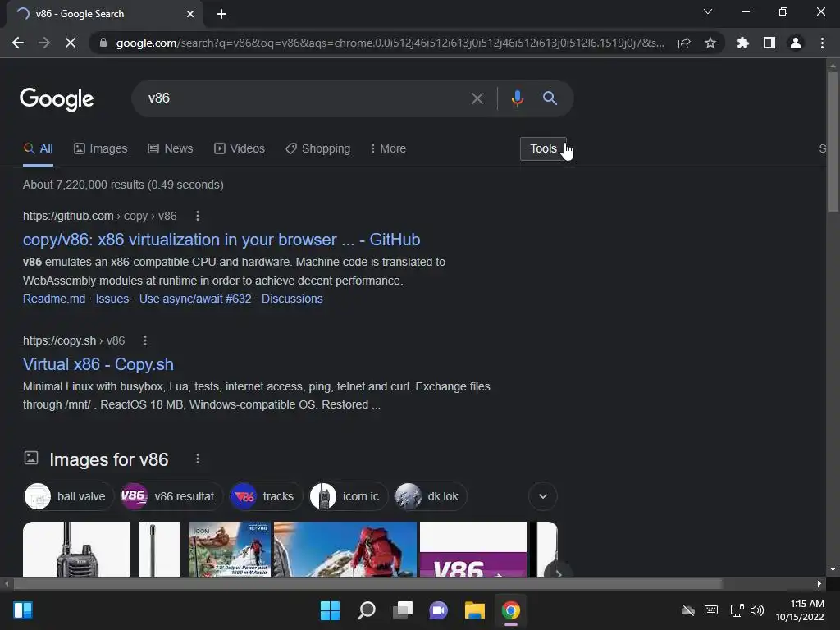Filter images by tracks chip
This screenshot has width=840, height=630.
[x=265, y=496]
